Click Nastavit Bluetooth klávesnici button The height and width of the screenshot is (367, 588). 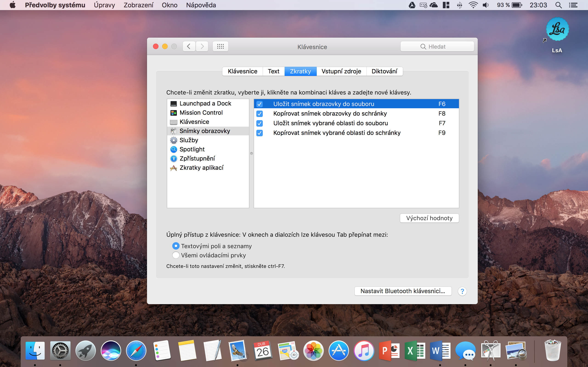[x=403, y=291]
